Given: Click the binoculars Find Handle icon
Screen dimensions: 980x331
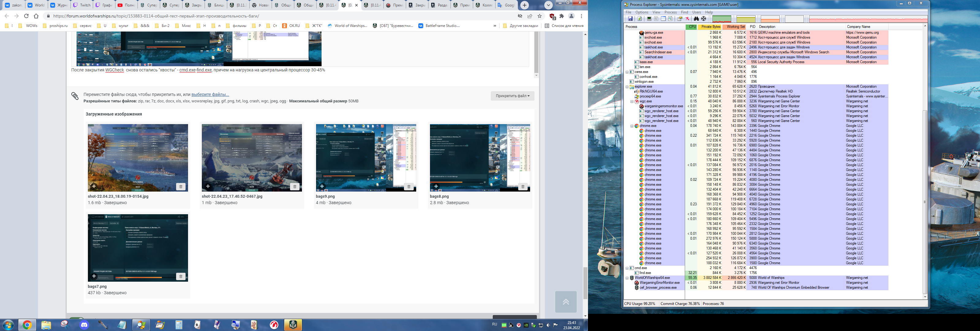Looking at the screenshot, I should tap(696, 19).
